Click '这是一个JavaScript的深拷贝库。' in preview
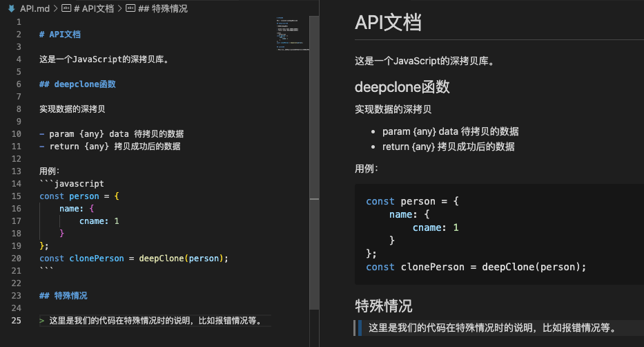 click(425, 62)
